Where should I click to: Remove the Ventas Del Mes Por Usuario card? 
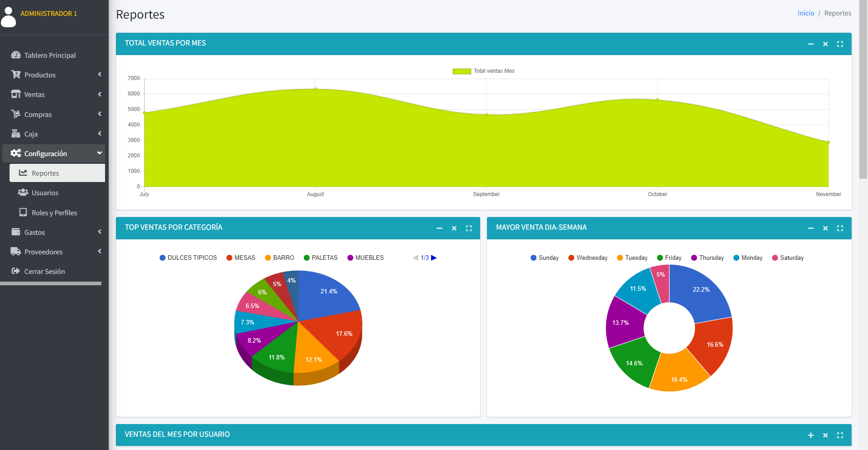[x=825, y=435]
